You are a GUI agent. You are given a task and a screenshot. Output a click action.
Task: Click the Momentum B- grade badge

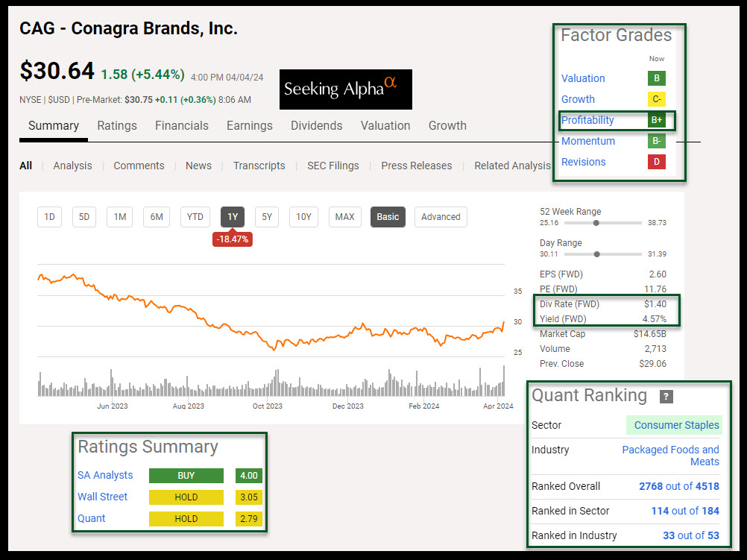(x=656, y=141)
